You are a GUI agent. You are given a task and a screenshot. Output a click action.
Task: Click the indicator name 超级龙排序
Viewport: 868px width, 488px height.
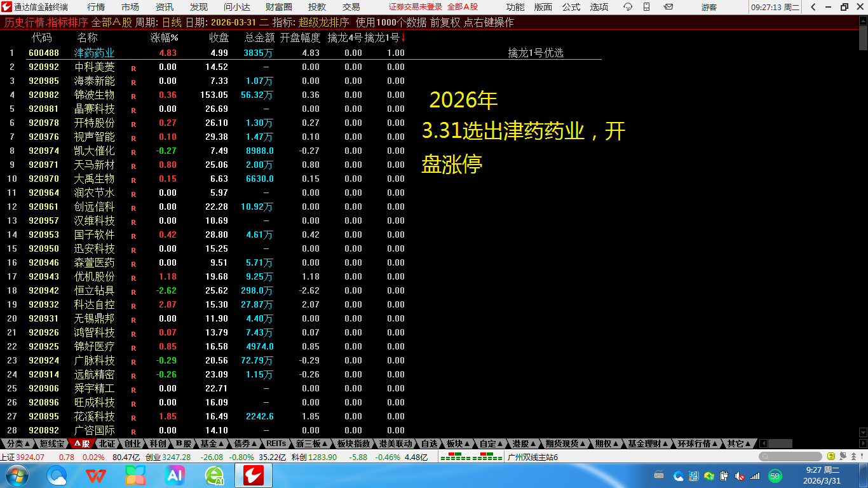point(323,22)
